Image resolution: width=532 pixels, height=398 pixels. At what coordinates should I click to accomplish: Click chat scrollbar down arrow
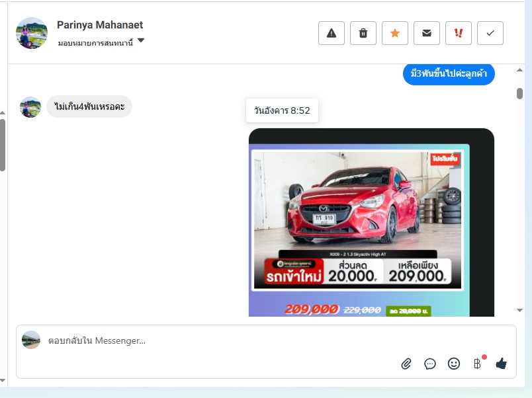(519, 310)
